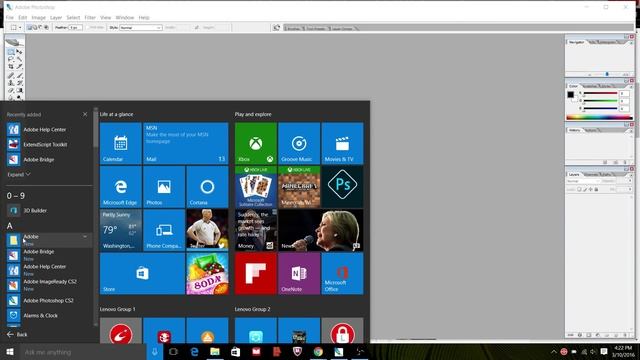
Task: Click the Ask me anything search box
Action: point(82,352)
